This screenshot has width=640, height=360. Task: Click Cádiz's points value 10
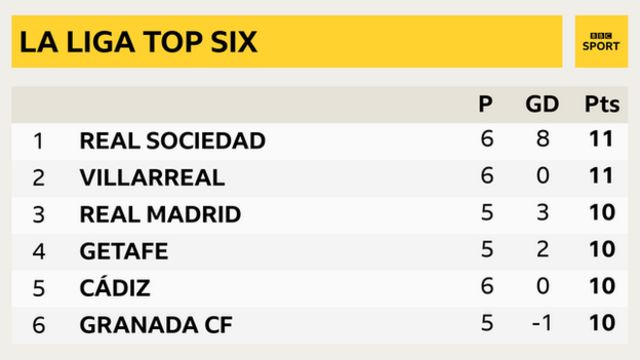tap(602, 286)
